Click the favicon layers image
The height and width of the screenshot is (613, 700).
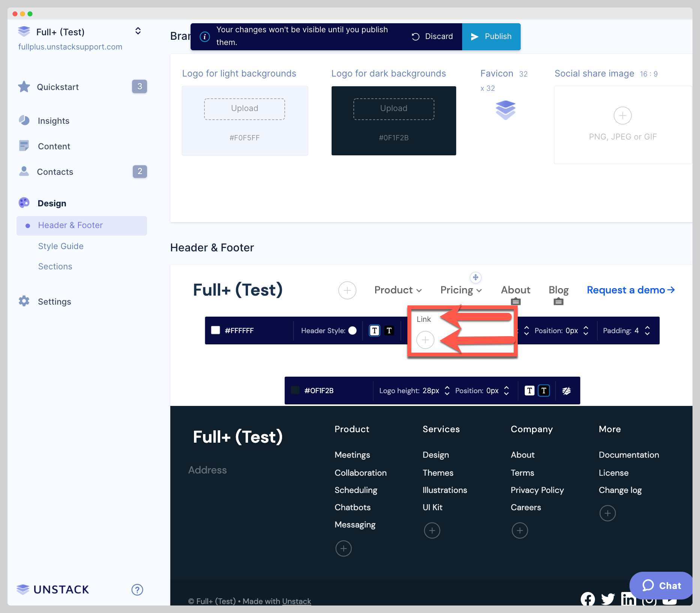tap(505, 110)
